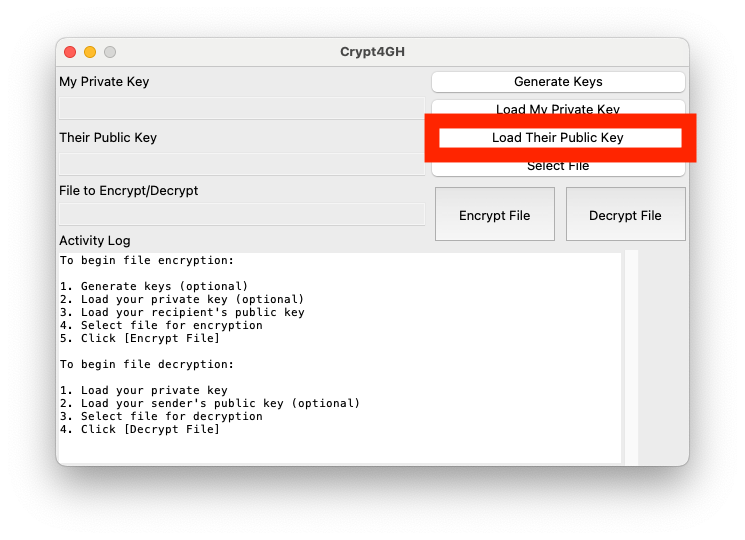Click the Activity Log scrollbar
The height and width of the screenshot is (540, 745).
[631, 357]
